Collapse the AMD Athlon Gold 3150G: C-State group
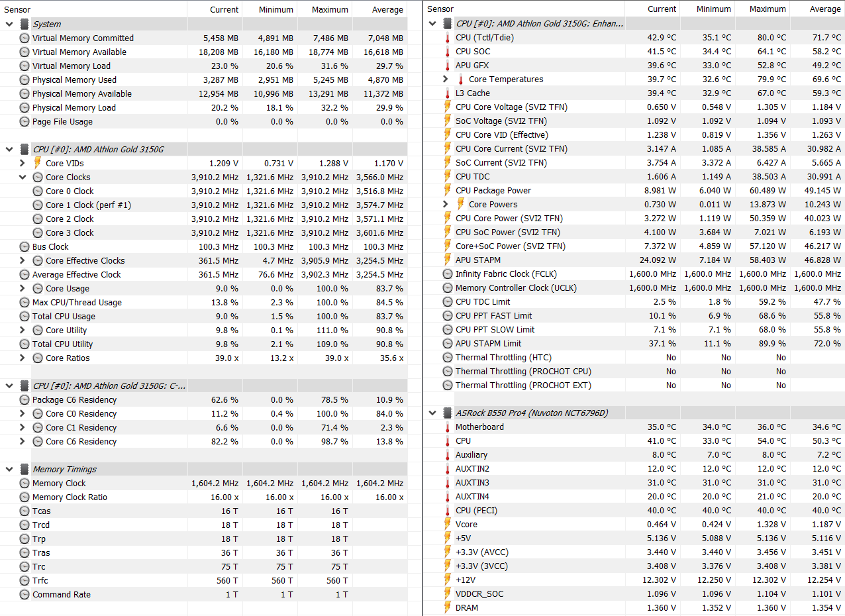Viewport: 845px width, 616px height. 9,386
